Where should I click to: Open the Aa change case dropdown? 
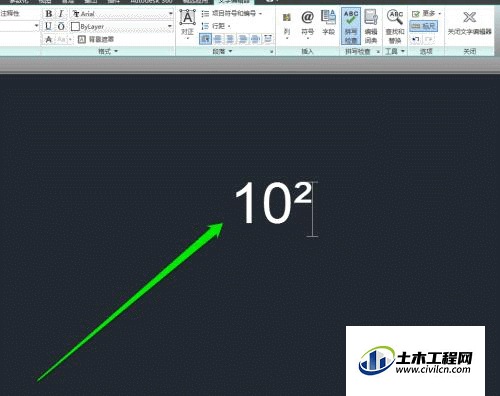[65, 39]
